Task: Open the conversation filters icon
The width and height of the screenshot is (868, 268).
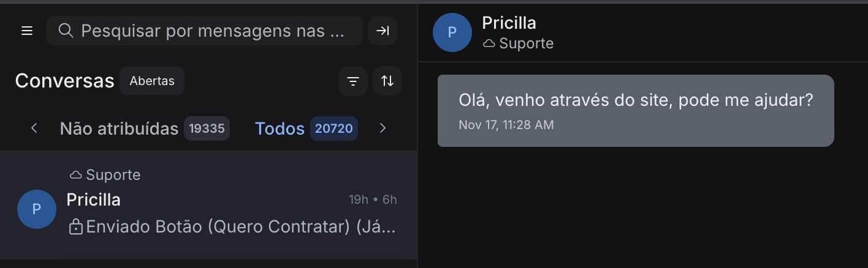Action: [x=353, y=81]
